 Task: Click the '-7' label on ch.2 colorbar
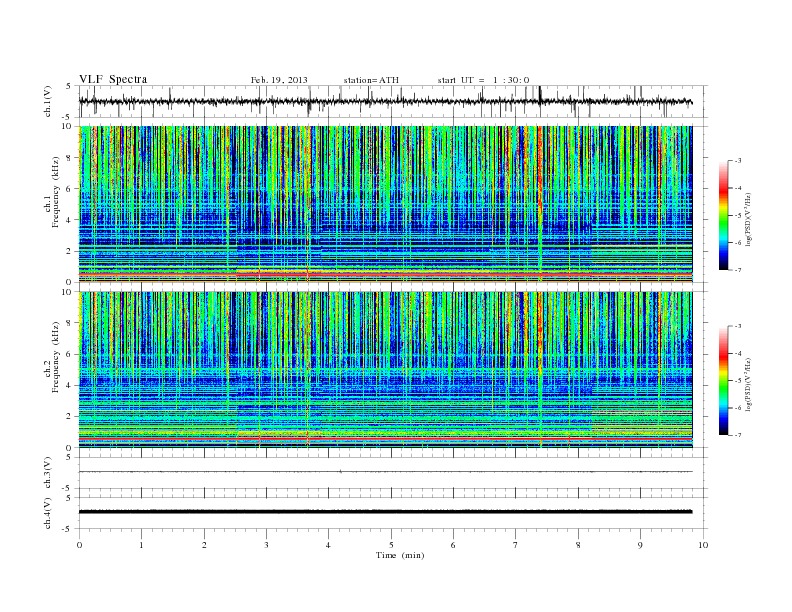[x=738, y=435]
